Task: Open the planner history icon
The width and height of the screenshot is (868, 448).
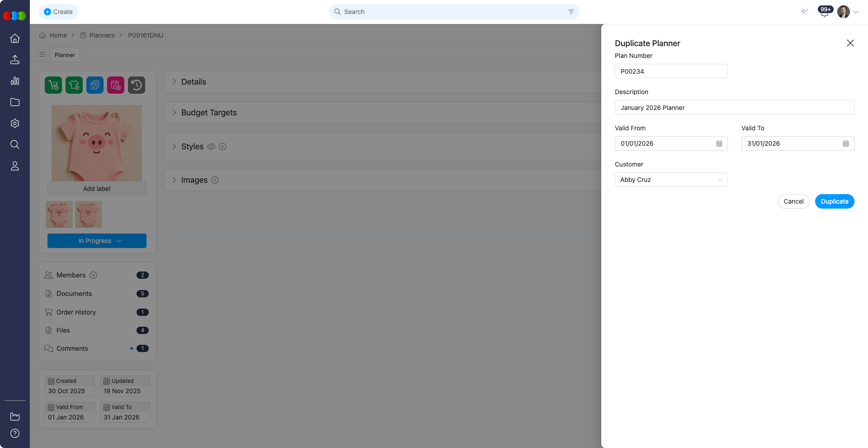Action: click(x=136, y=85)
